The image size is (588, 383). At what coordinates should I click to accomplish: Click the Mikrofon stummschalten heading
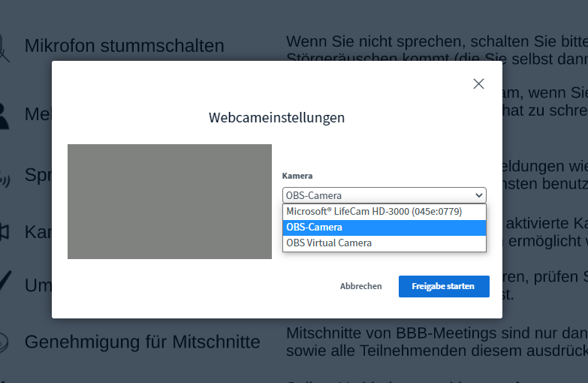click(x=124, y=46)
